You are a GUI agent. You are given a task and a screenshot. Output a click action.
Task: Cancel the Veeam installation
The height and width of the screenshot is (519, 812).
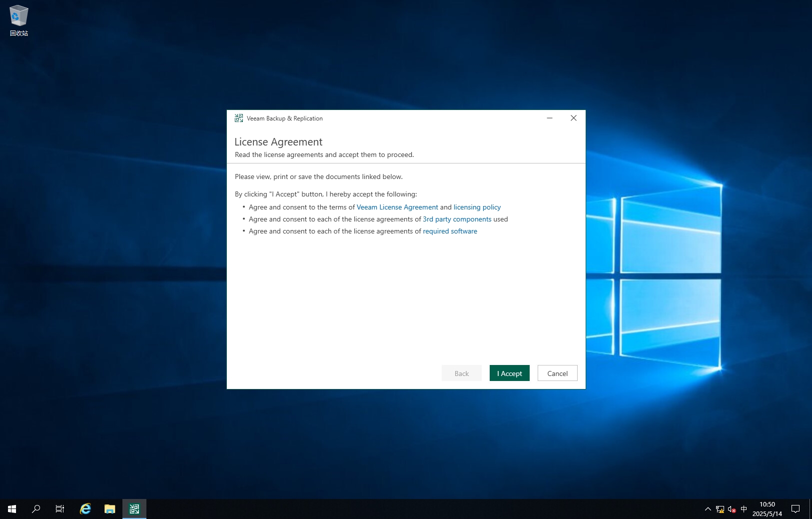point(557,373)
